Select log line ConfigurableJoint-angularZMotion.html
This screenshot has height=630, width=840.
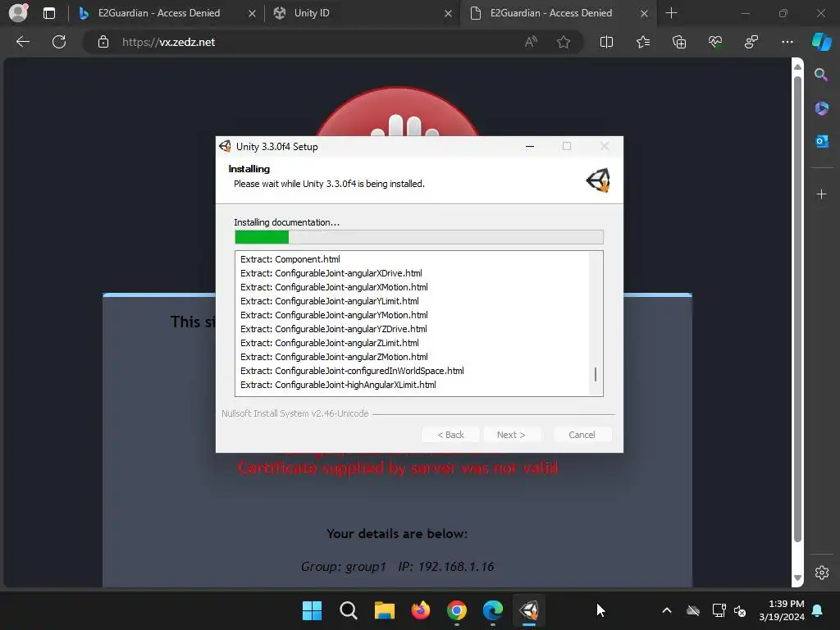(334, 357)
